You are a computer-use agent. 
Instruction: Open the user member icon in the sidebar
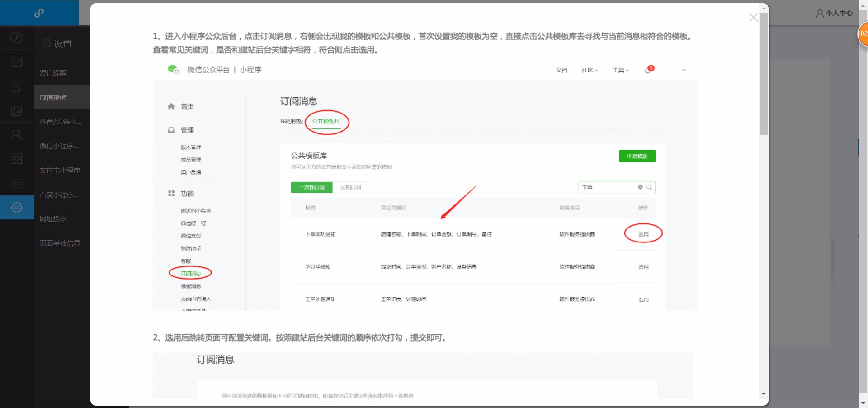pyautogui.click(x=17, y=135)
